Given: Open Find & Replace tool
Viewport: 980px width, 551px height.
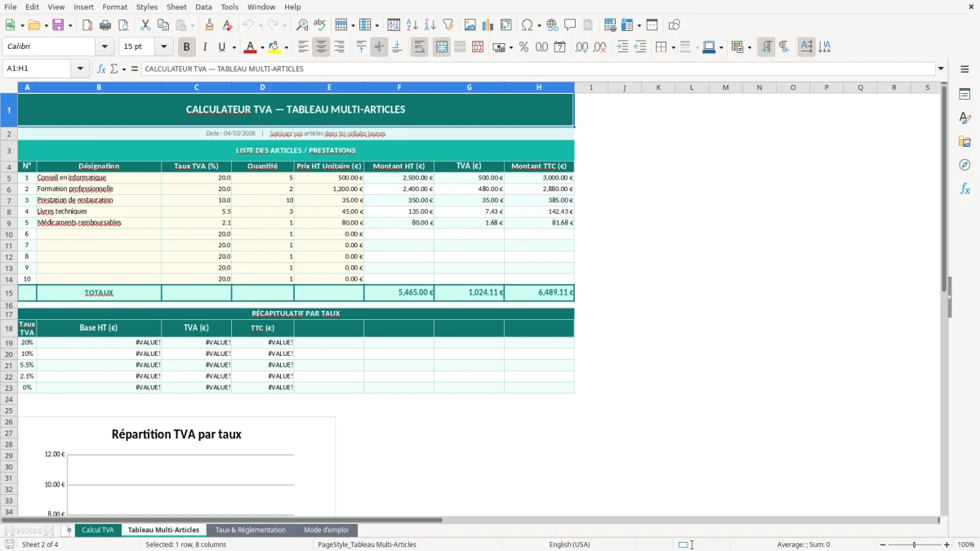Looking at the screenshot, I should pos(302,25).
